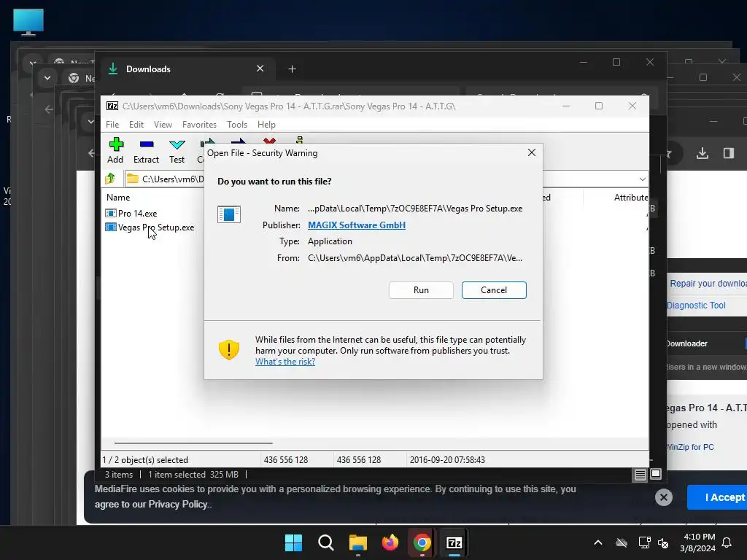The image size is (747, 560).
Task: Open the Tools menu in 7-Zip
Action: [x=237, y=124]
